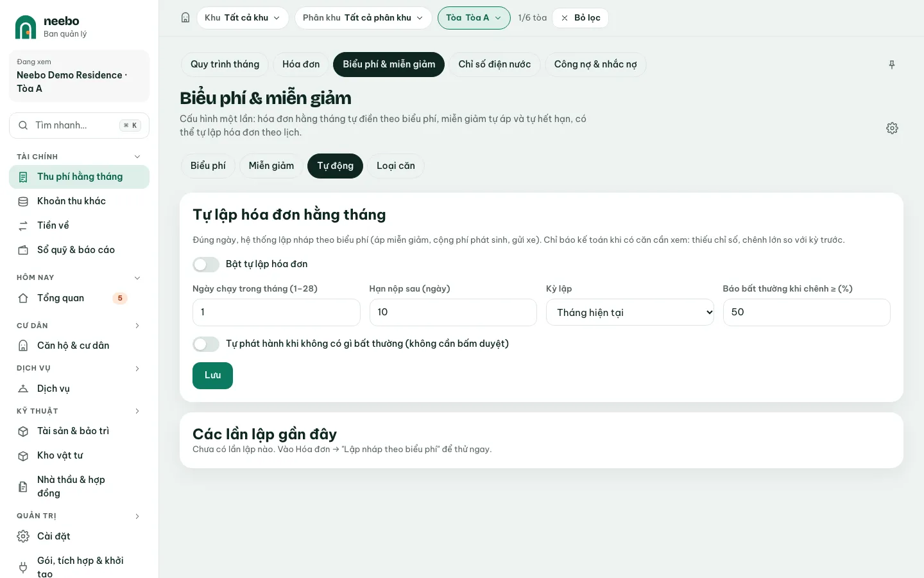Click the Báo bất thường khi chênh field
This screenshot has height=578, width=924.
807,312
